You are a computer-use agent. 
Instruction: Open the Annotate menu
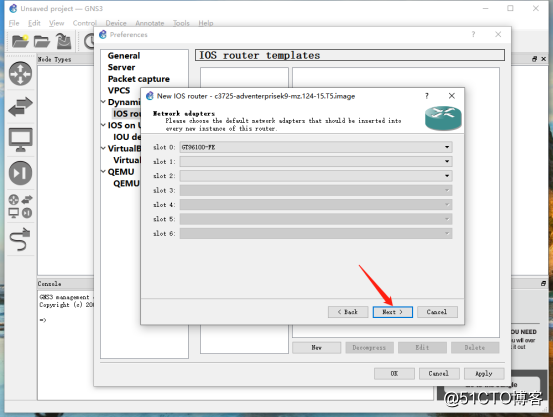(150, 23)
